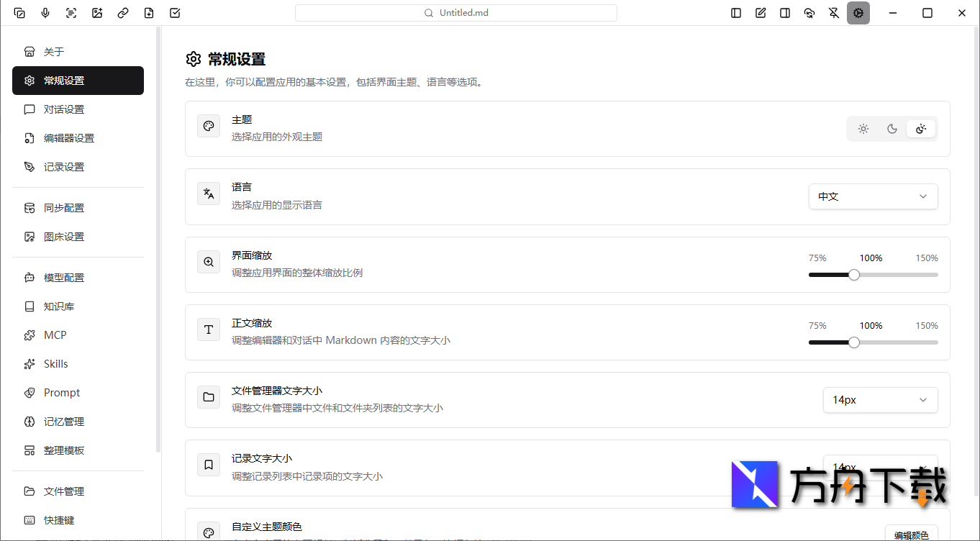Click the 编辑颜色 button
Screen dimensions: 980x541
tap(911, 535)
